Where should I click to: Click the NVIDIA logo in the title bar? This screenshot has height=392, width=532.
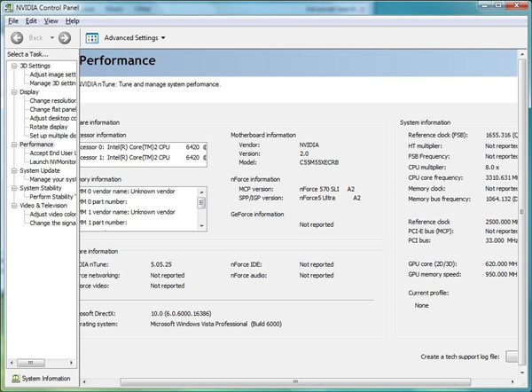point(8,7)
